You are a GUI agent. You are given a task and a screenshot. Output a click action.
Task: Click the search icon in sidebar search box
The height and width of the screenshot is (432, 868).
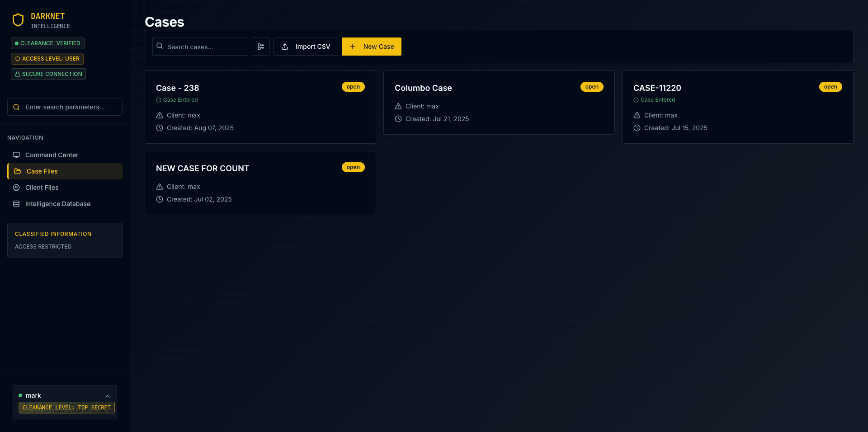tap(16, 107)
